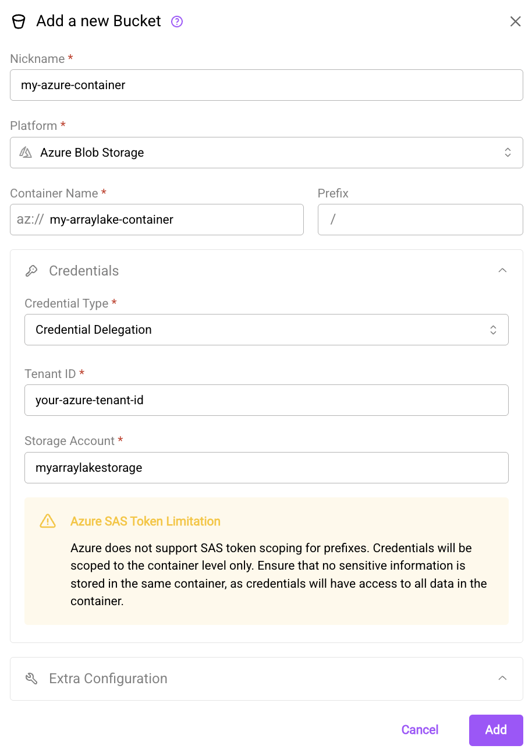This screenshot has width=532, height=756.
Task: Click the Azure SAS Token Limitation heading
Action: click(x=146, y=521)
